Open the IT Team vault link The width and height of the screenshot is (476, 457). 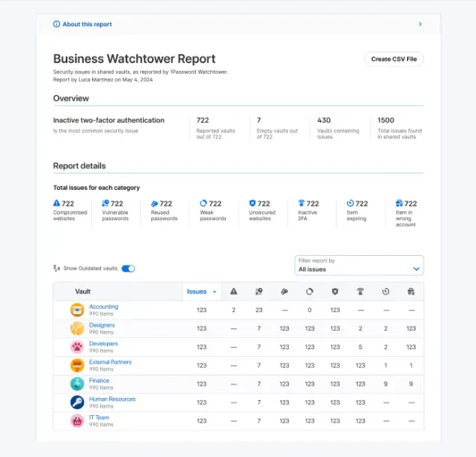99,418
